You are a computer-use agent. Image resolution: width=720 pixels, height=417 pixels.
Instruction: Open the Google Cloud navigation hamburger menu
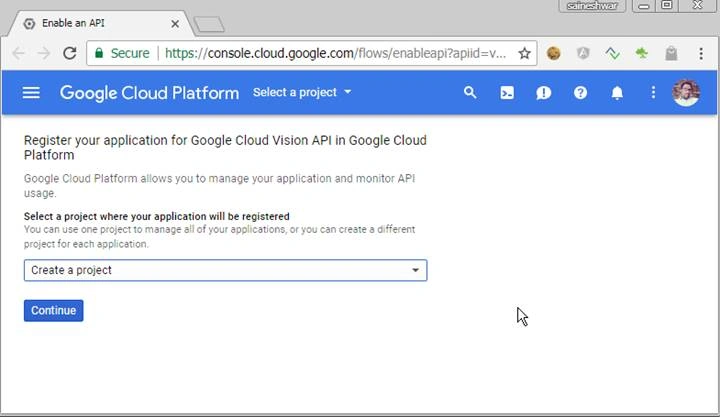tap(31, 93)
